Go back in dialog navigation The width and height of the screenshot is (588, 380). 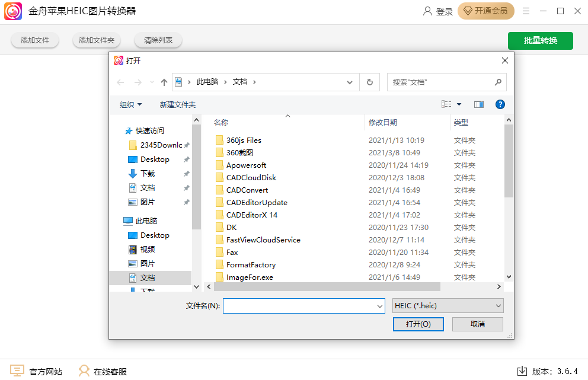tap(120, 82)
